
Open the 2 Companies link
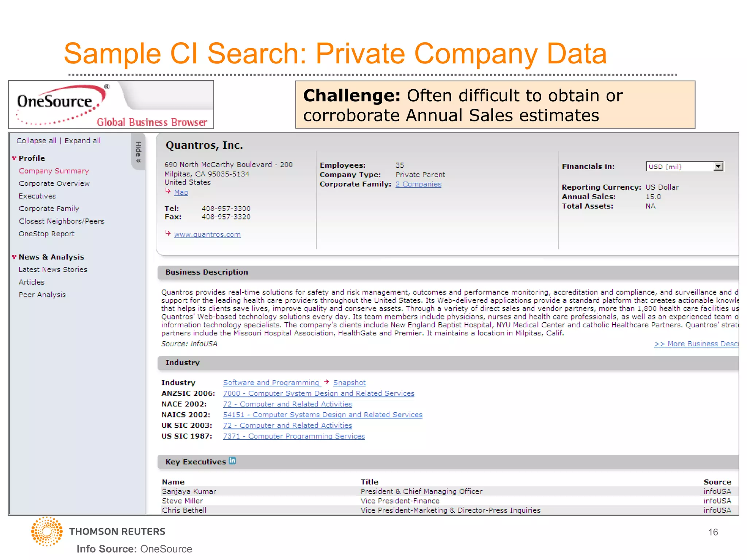(418, 184)
